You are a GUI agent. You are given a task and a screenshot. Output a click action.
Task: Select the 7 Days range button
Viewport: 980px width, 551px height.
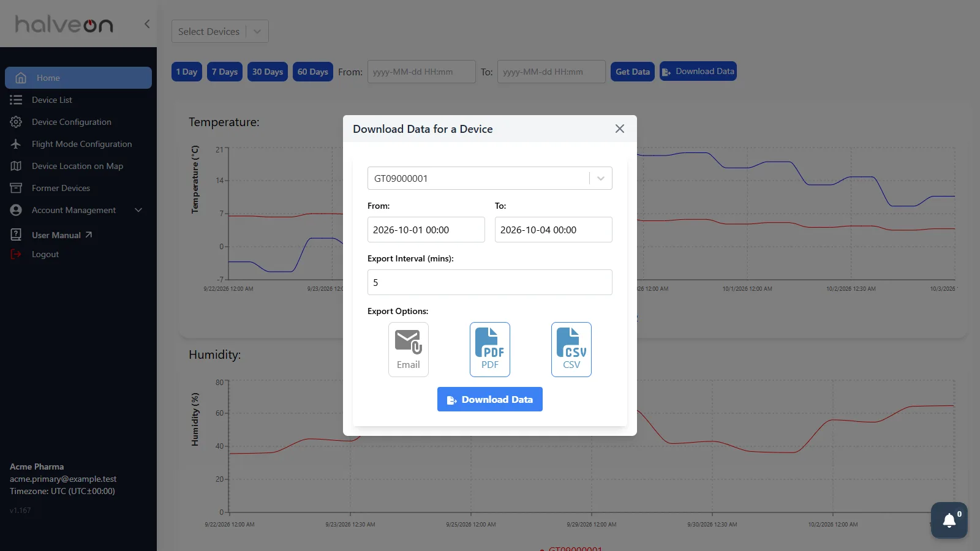click(225, 72)
